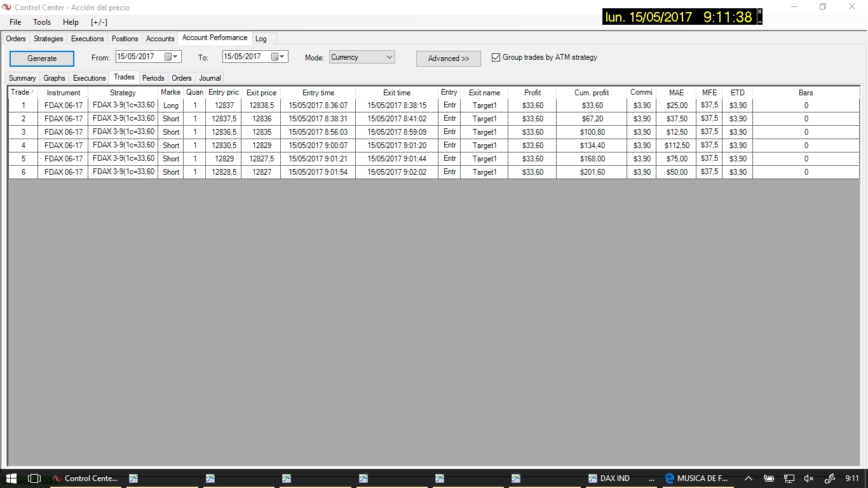The width and height of the screenshot is (868, 488).
Task: Sort by the Bars column header
Action: coord(806,93)
